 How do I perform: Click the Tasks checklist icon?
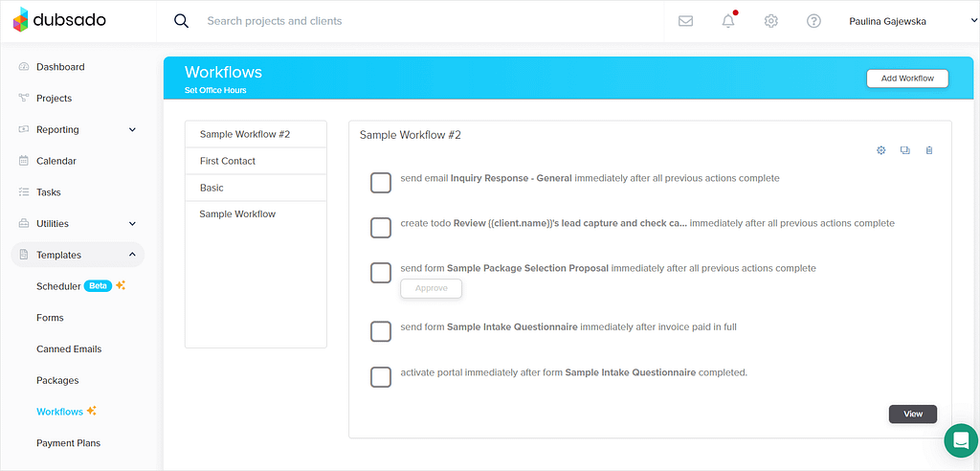pyautogui.click(x=24, y=192)
